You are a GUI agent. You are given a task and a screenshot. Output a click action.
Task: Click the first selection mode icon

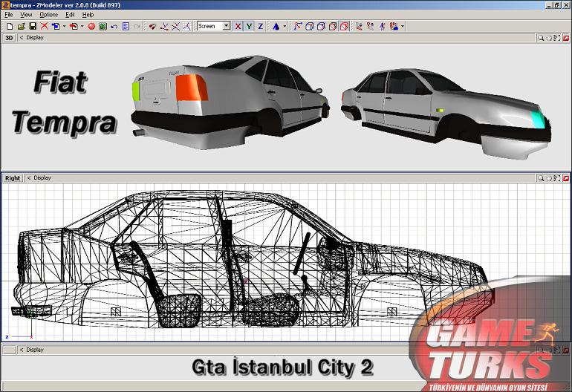[x=360, y=26]
